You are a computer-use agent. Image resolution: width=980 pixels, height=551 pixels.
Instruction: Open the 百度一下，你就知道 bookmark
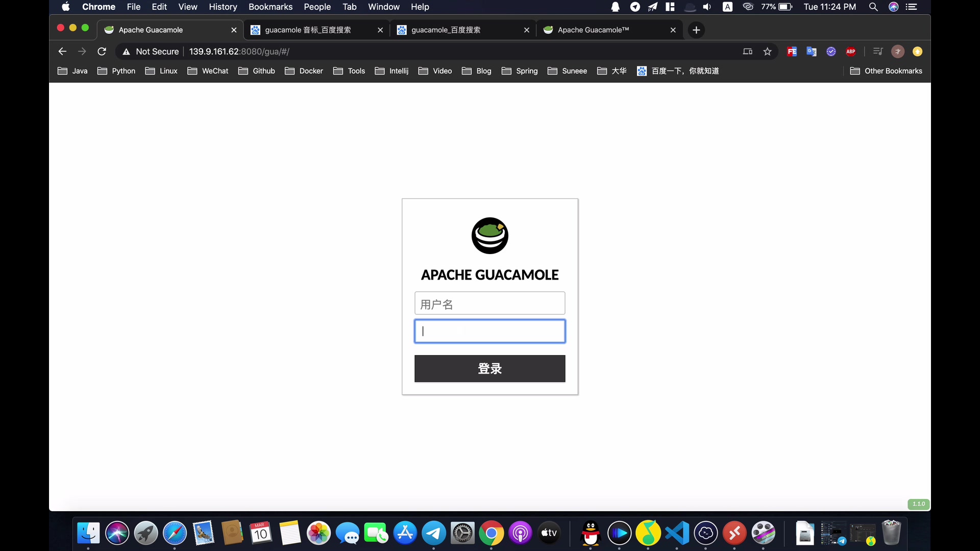[678, 71]
